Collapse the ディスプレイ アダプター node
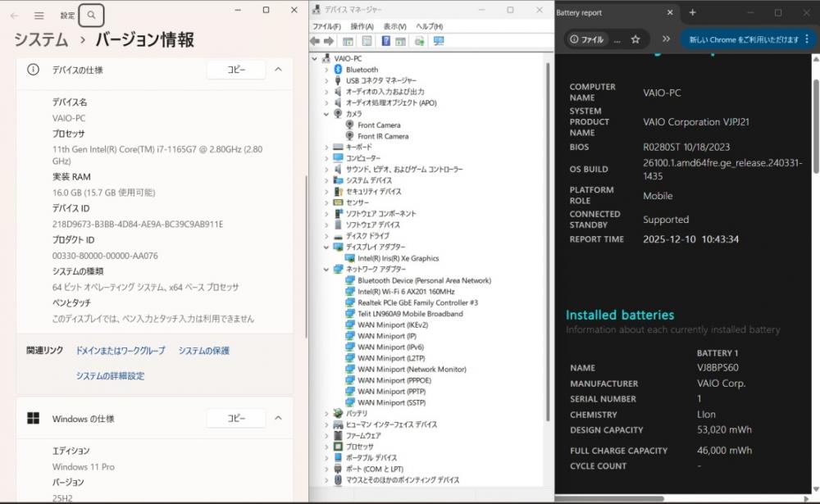The height and width of the screenshot is (504, 820). pos(326,247)
